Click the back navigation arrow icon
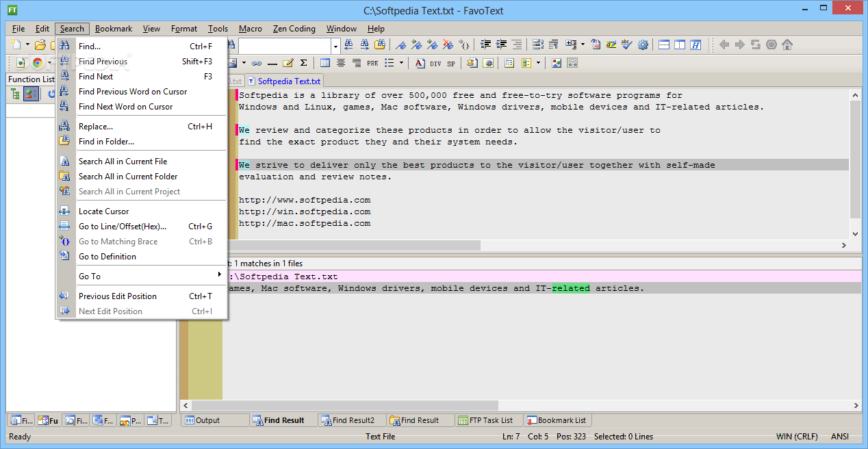868x449 pixels. (x=724, y=45)
